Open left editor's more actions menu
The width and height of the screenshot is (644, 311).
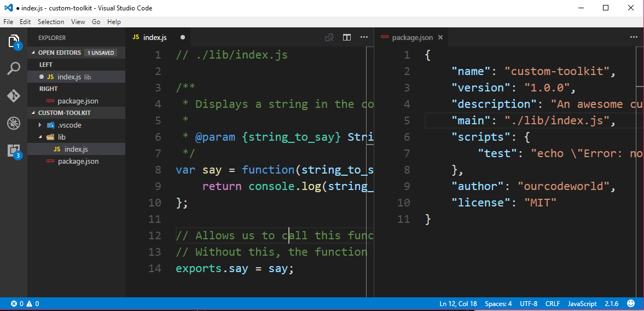(364, 37)
